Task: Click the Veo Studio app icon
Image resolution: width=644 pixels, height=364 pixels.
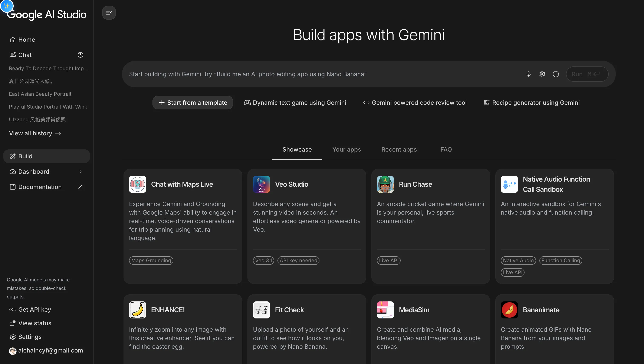Action: [x=261, y=184]
